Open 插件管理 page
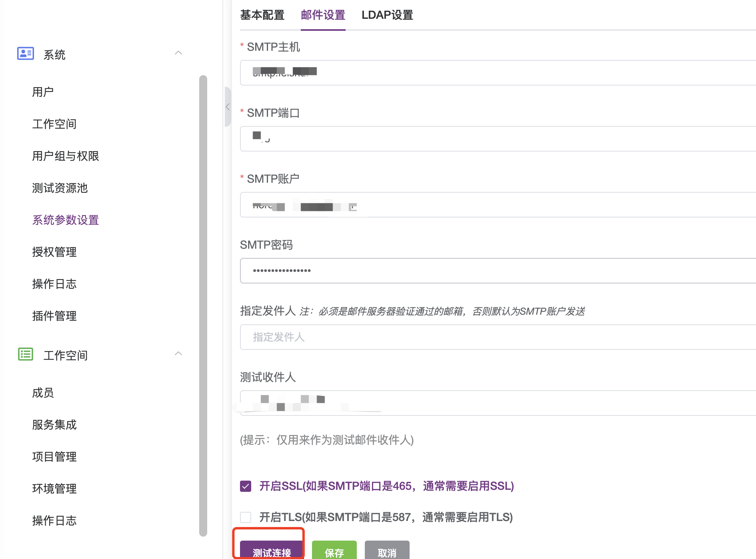 (x=54, y=316)
